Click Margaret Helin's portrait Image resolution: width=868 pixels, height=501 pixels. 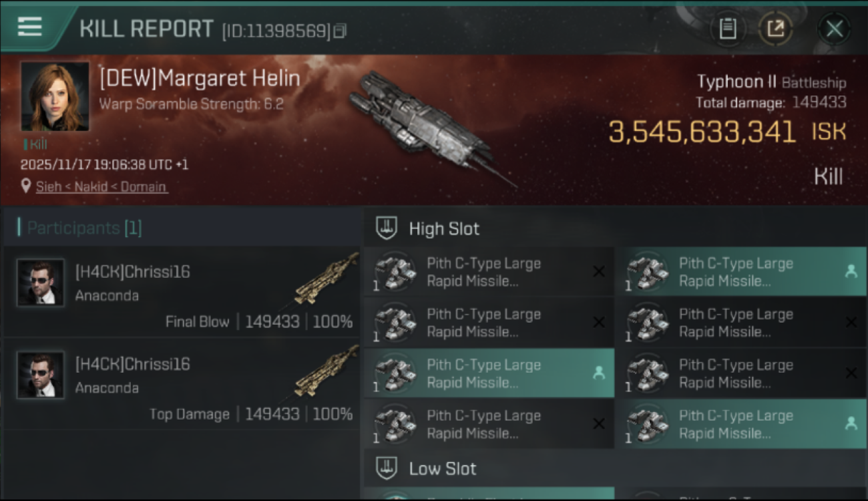click(55, 96)
